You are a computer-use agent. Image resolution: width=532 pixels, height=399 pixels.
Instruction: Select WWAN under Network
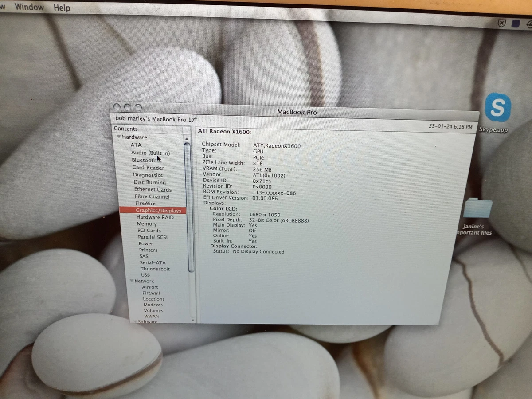pos(152,316)
